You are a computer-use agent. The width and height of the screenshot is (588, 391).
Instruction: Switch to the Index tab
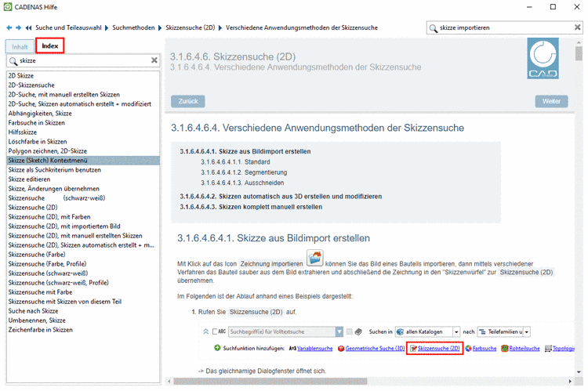point(50,45)
